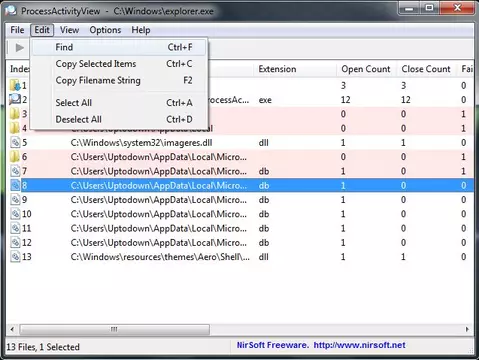Open the View menu
The image size is (479, 360).
click(69, 30)
